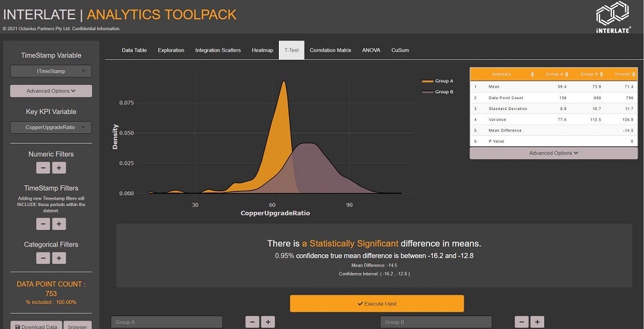
Task: Click the Overall variance value 136.9
Action: (628, 120)
